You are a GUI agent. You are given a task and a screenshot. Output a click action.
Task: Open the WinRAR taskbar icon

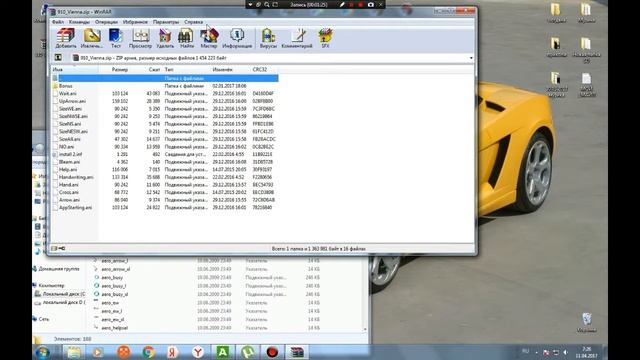(297, 352)
